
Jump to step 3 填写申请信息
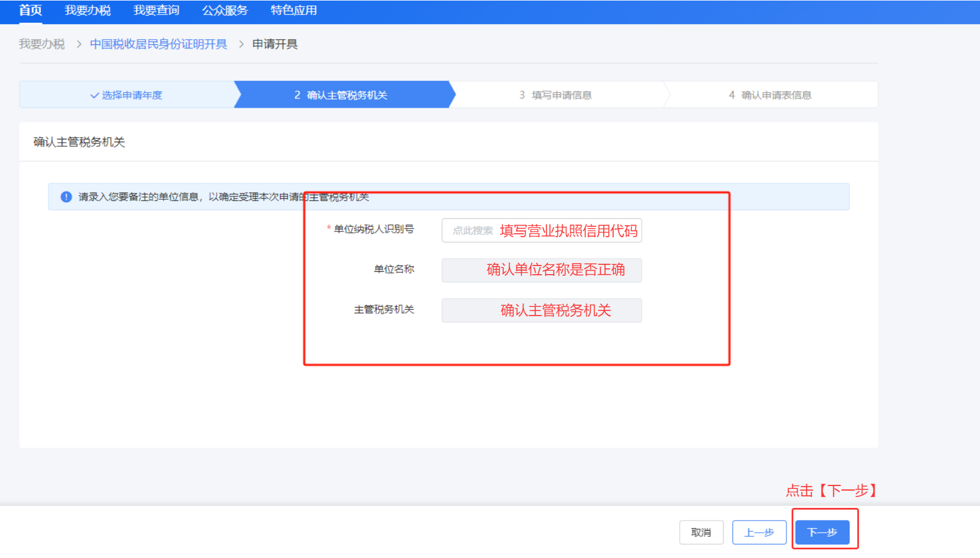coord(555,95)
